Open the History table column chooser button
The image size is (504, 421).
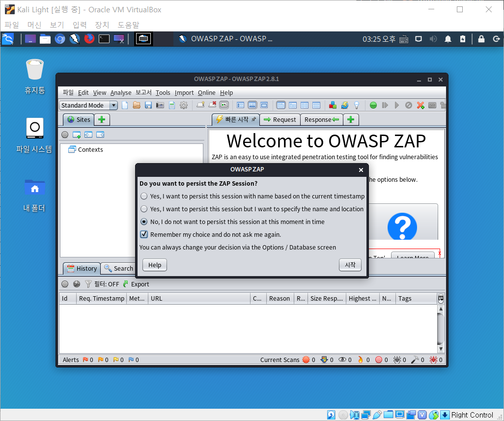441,298
